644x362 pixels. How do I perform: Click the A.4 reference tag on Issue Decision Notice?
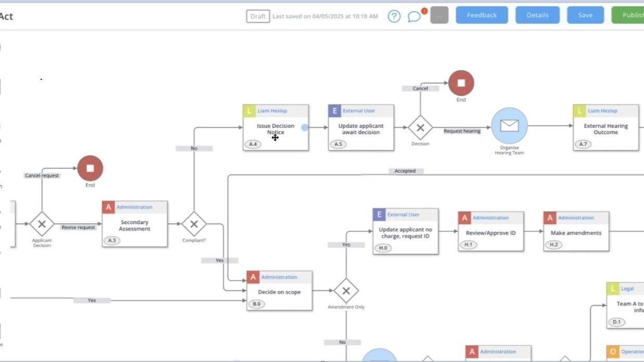point(252,144)
